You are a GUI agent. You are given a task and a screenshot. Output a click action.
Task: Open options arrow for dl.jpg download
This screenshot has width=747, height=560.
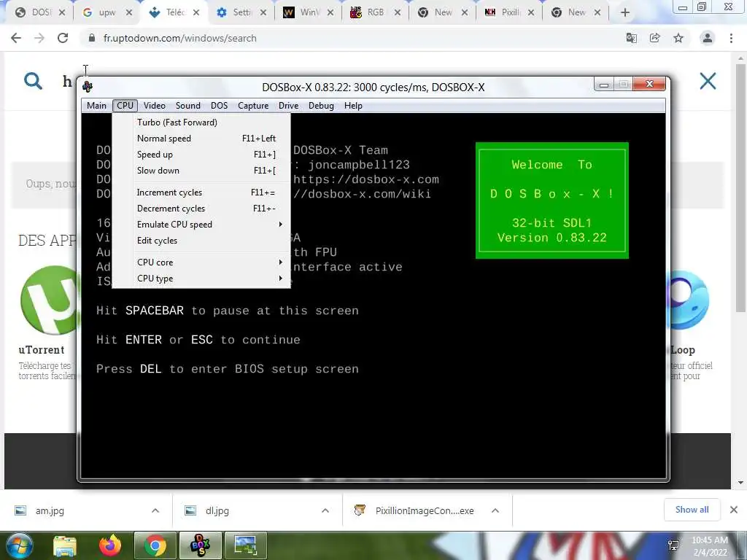(325, 510)
